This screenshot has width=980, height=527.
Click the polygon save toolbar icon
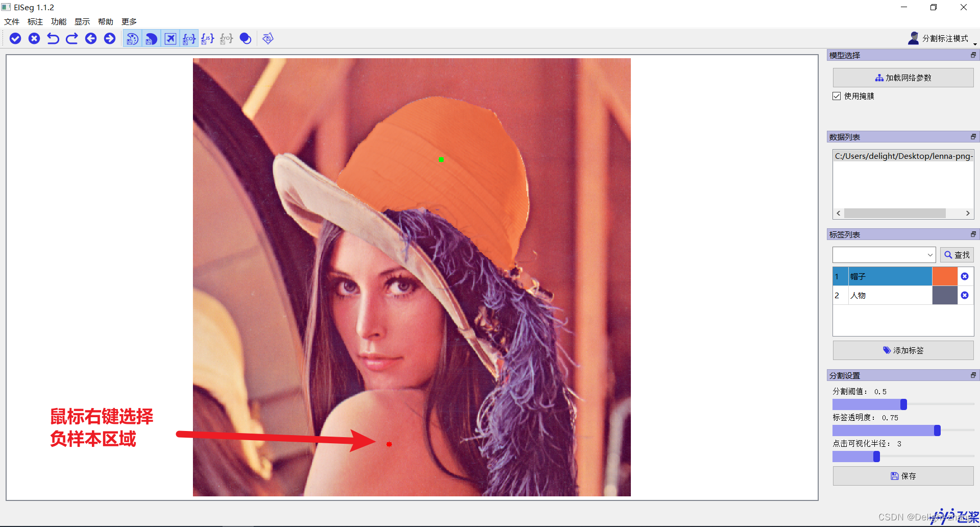click(268, 38)
